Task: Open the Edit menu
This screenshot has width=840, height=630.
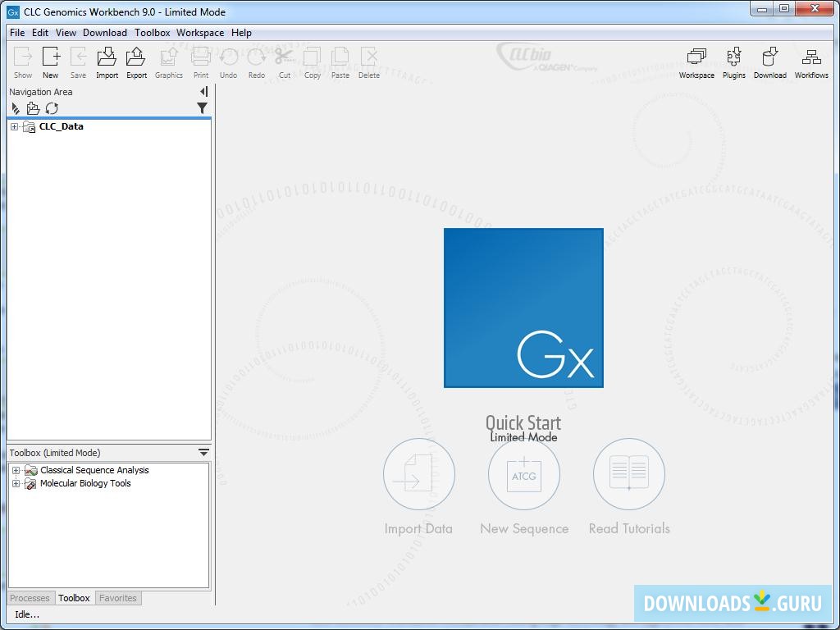Action: tap(40, 33)
